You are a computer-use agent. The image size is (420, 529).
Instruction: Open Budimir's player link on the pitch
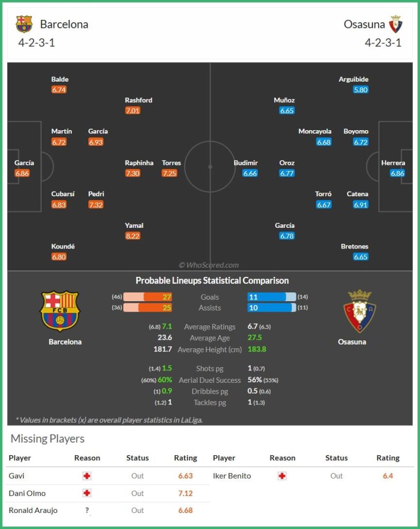(245, 163)
